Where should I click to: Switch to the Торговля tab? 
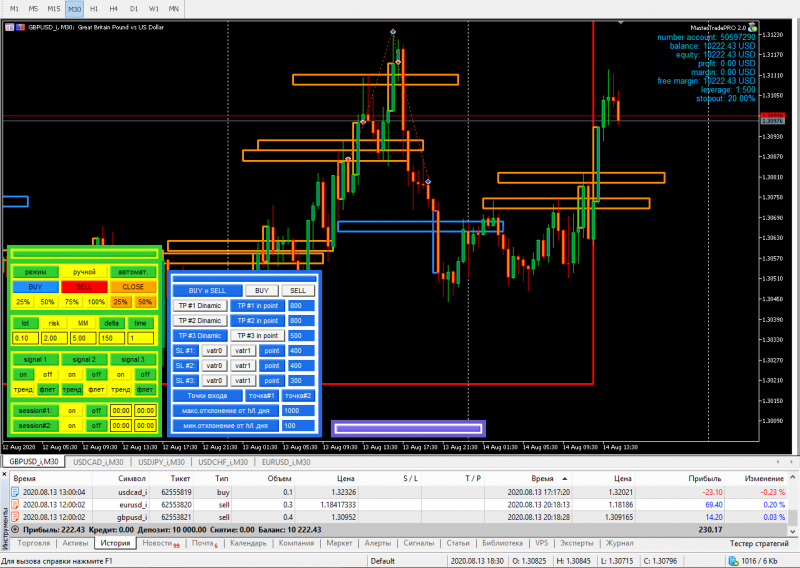click(x=34, y=543)
